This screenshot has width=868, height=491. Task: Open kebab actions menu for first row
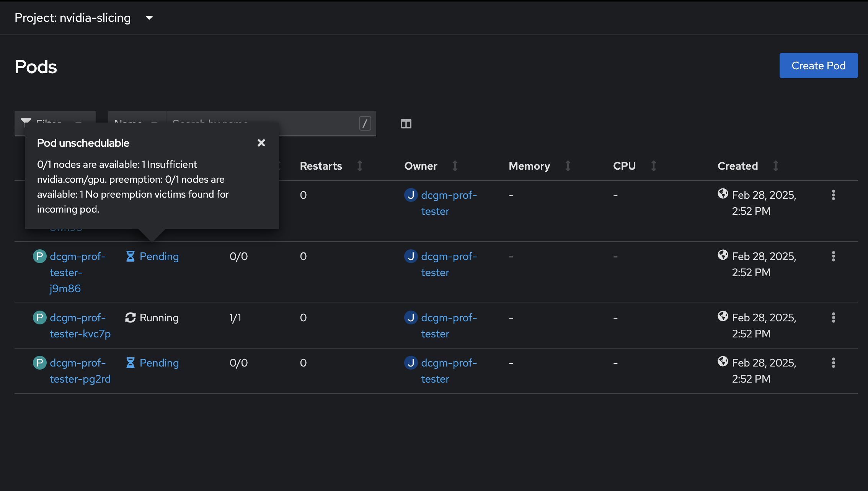point(834,195)
